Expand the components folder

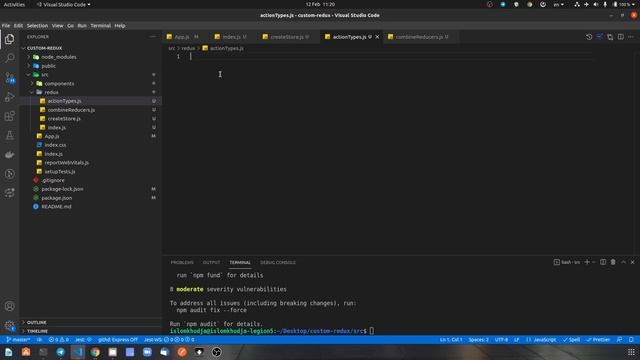59,84
